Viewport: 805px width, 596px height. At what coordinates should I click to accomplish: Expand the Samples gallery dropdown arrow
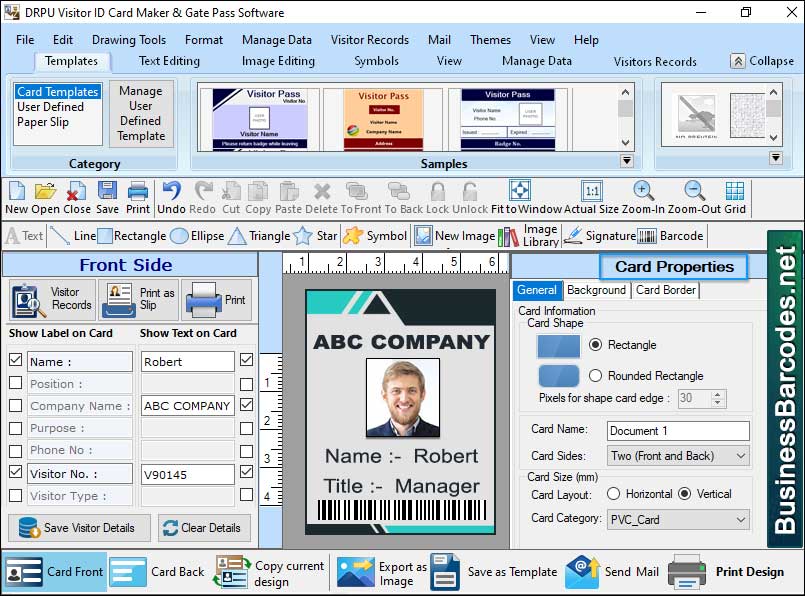[626, 161]
